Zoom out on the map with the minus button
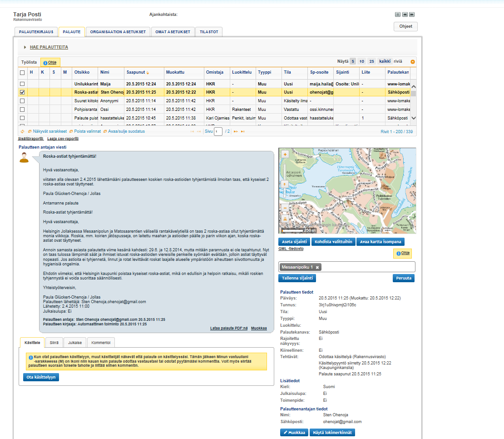This screenshot has height=439, width=504. [285, 208]
